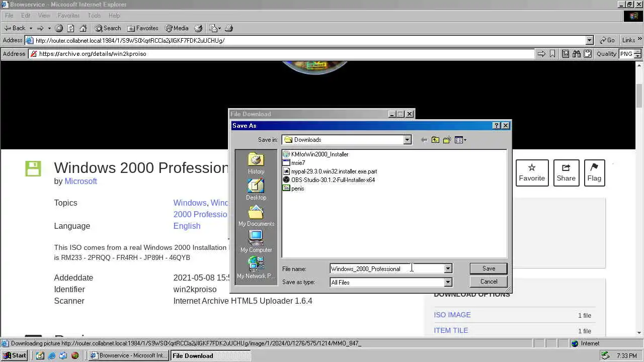Click the File name input field

pos(386,268)
